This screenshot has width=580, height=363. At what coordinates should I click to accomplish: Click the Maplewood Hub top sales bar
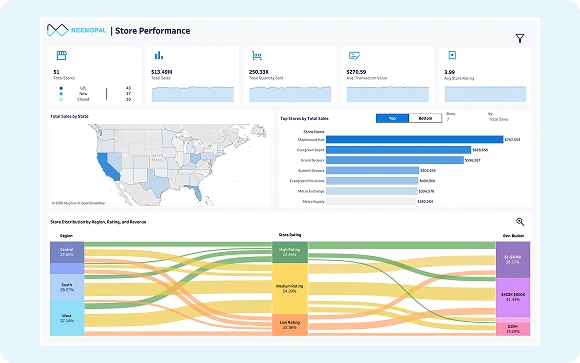pyautogui.click(x=415, y=140)
